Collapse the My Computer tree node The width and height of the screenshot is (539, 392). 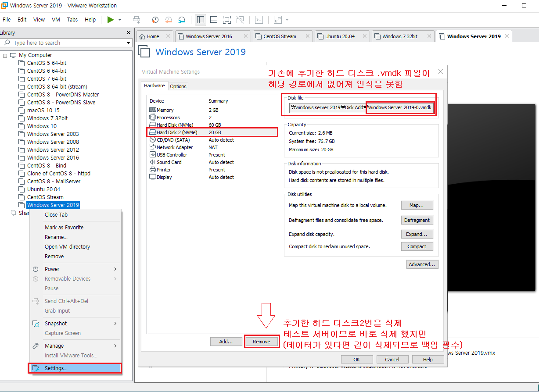[5, 55]
